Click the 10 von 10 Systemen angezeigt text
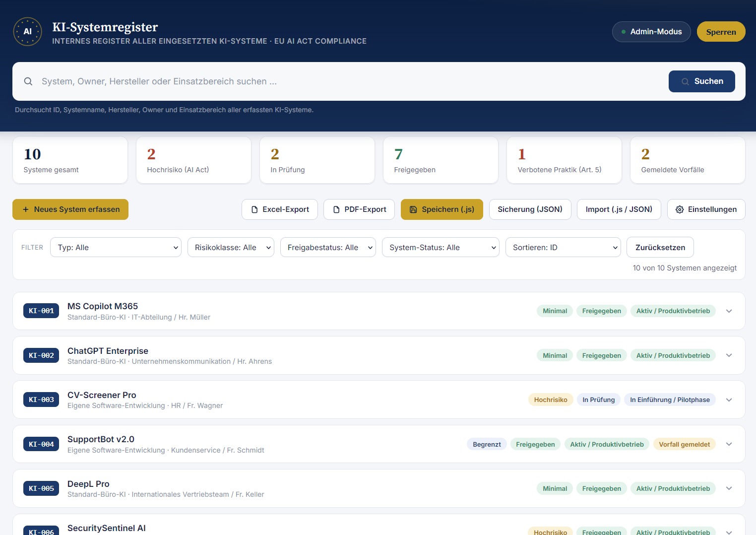The height and width of the screenshot is (535, 756). point(685,268)
